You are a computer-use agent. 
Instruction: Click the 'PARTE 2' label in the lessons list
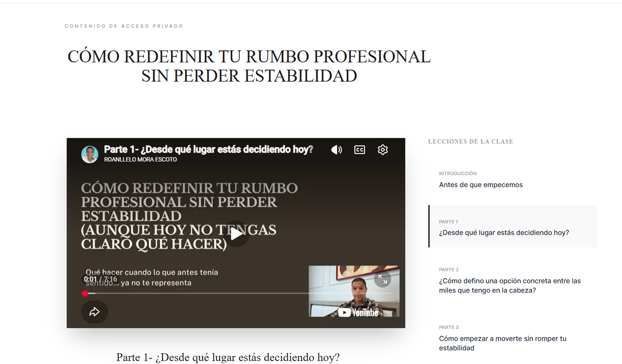tap(449, 270)
